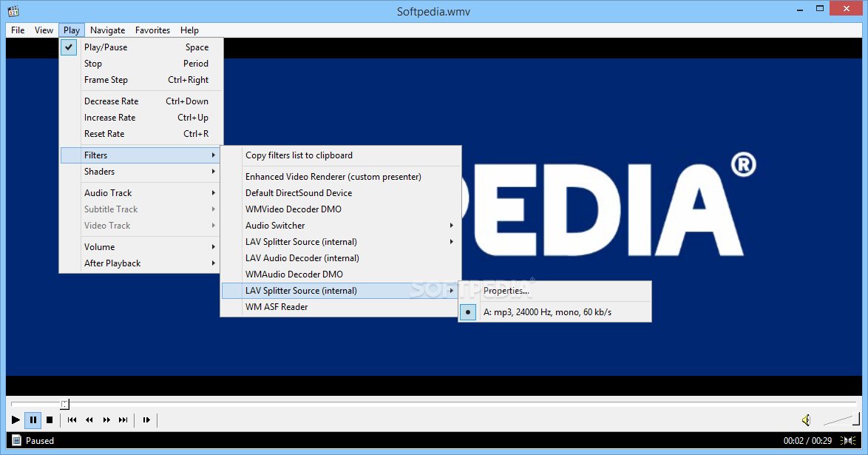
Task: Expand the Volume submenu
Action: [x=141, y=246]
